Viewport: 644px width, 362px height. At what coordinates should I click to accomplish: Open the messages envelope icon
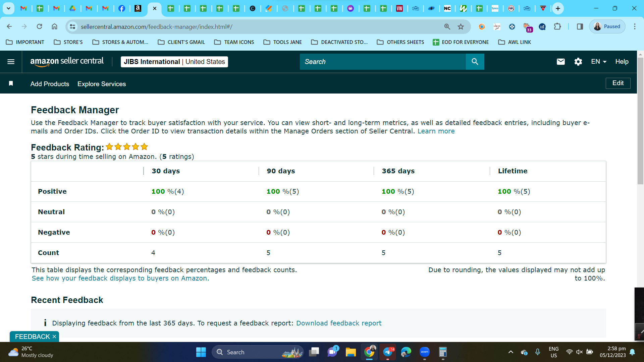point(560,62)
